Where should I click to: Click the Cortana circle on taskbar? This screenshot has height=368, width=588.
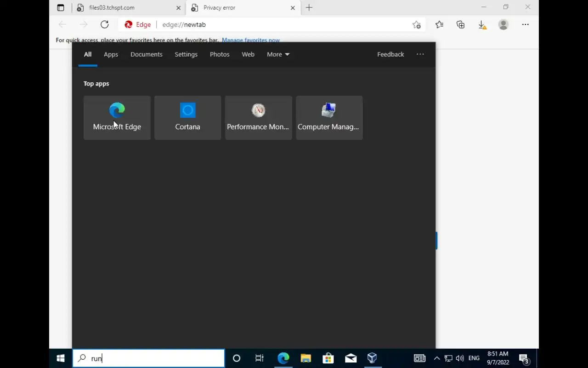(237, 358)
